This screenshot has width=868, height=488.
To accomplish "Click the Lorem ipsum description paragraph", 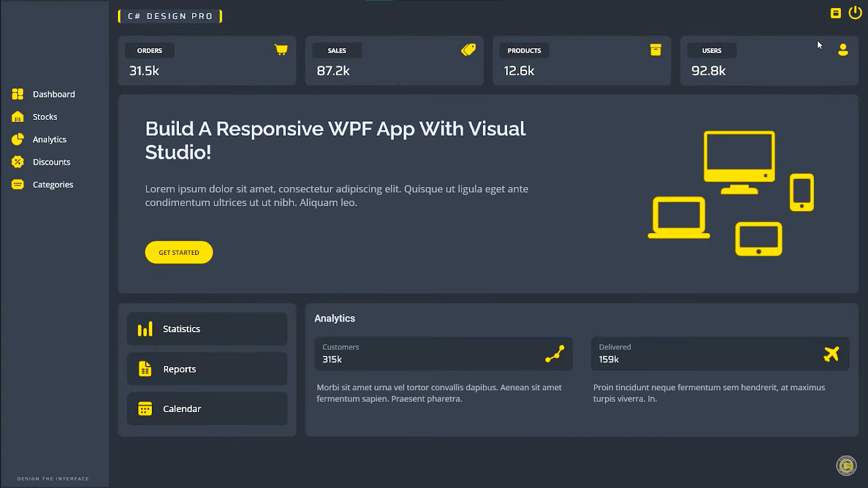I will click(x=336, y=196).
